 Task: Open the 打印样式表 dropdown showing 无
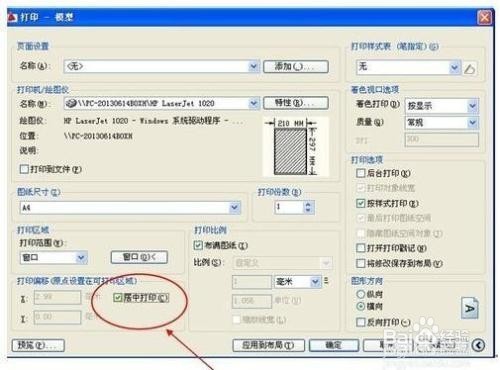pyautogui.click(x=409, y=68)
